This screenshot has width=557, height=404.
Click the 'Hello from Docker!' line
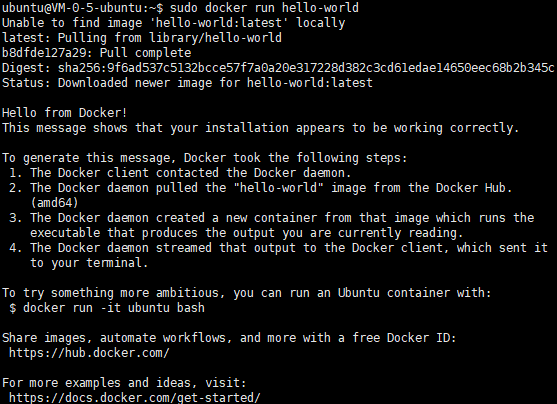pos(64,113)
